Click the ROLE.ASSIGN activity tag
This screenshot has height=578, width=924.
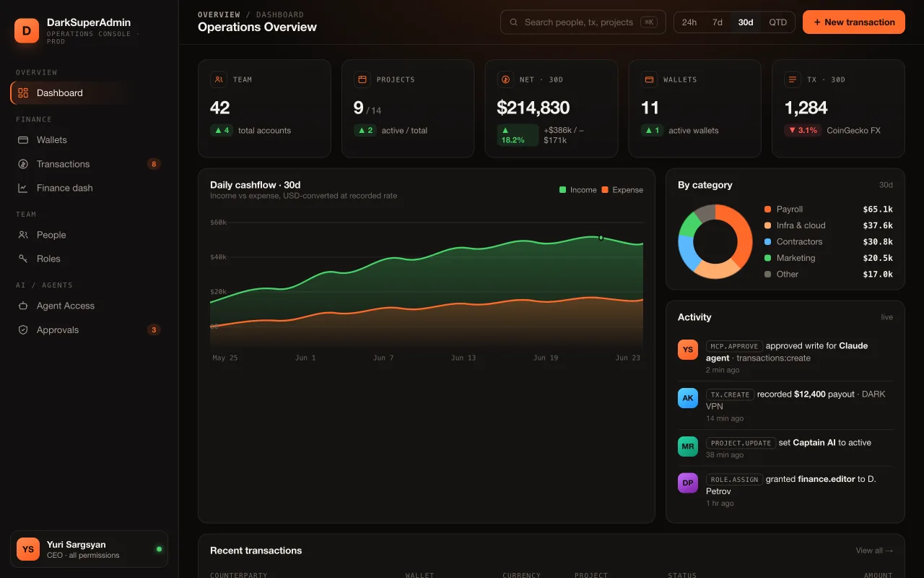click(734, 479)
